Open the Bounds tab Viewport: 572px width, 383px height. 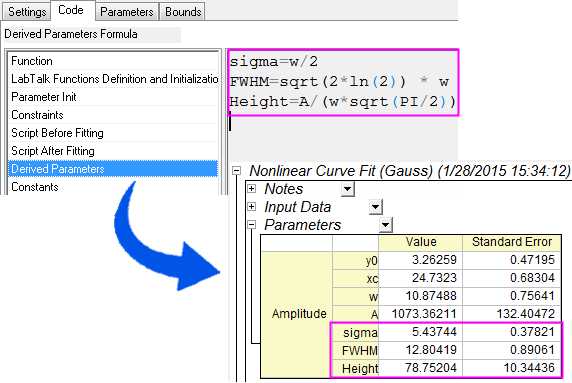[183, 12]
